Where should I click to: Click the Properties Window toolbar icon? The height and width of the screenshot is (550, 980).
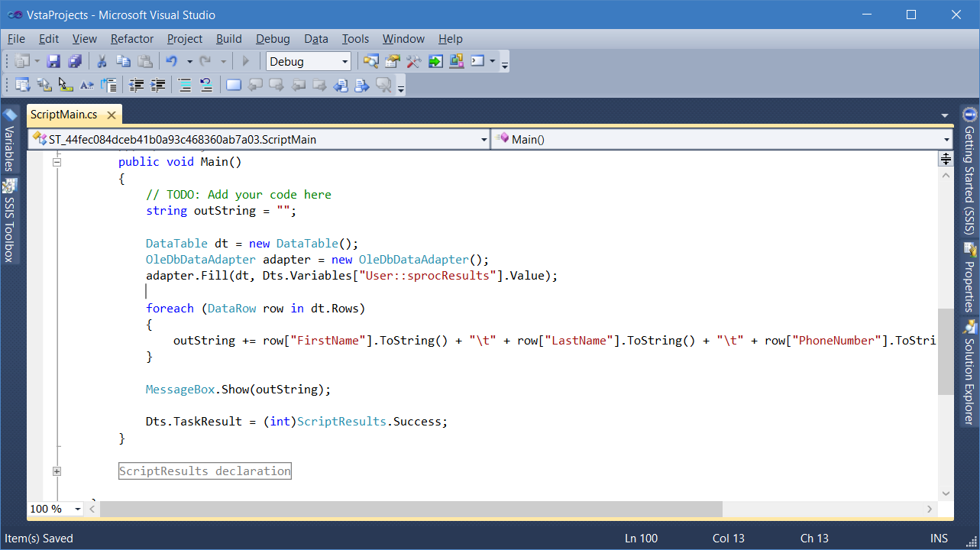pyautogui.click(x=393, y=62)
